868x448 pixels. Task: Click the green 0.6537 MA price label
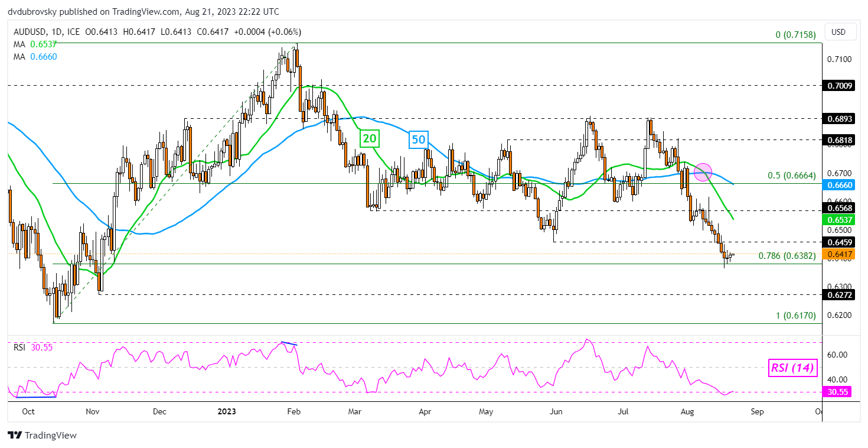[x=839, y=219]
